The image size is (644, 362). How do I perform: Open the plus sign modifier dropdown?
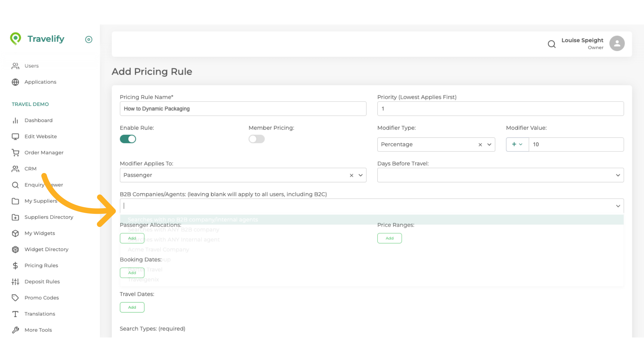pyautogui.click(x=517, y=144)
